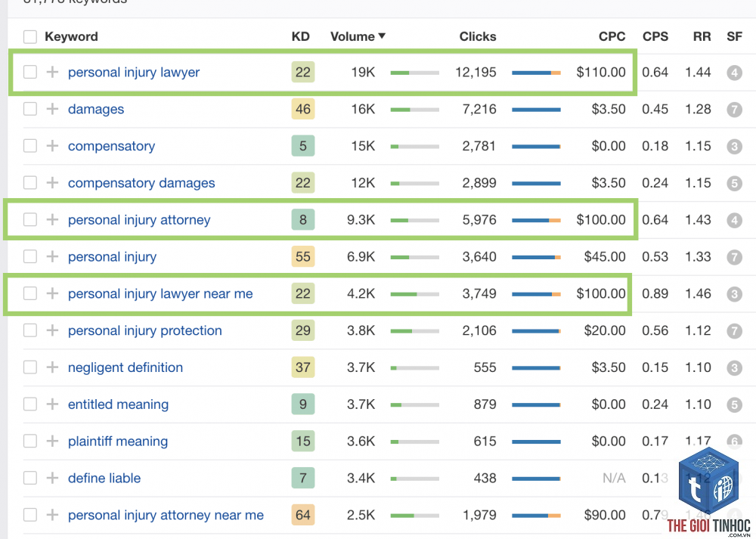Open 'personal injury lawyer near me' link
Image resolution: width=756 pixels, height=539 pixels.
coord(160,293)
